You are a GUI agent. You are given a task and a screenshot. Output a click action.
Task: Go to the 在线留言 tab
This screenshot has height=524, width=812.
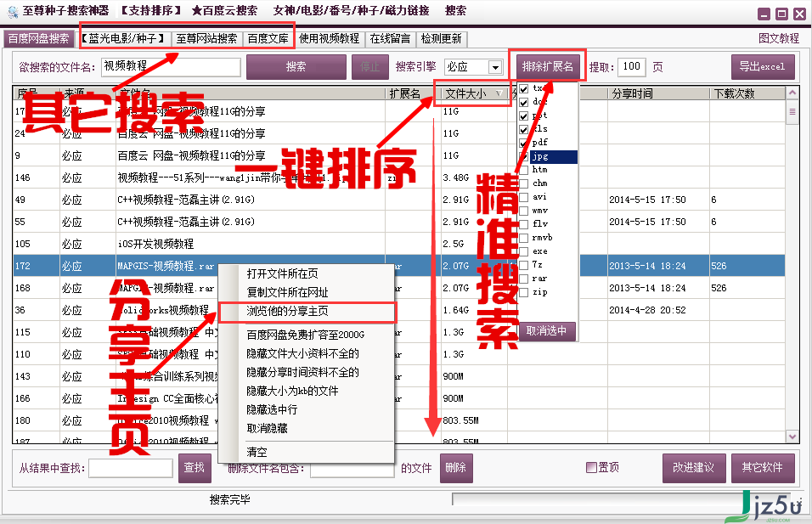pyautogui.click(x=390, y=39)
